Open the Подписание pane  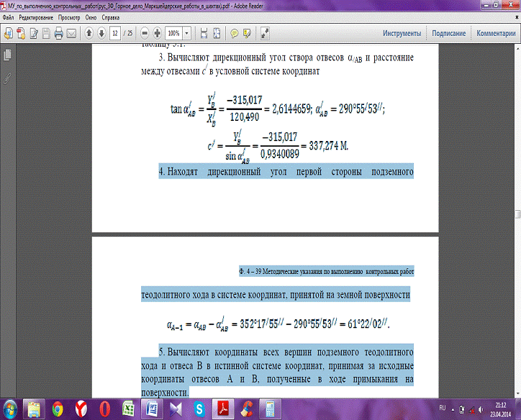point(448,33)
